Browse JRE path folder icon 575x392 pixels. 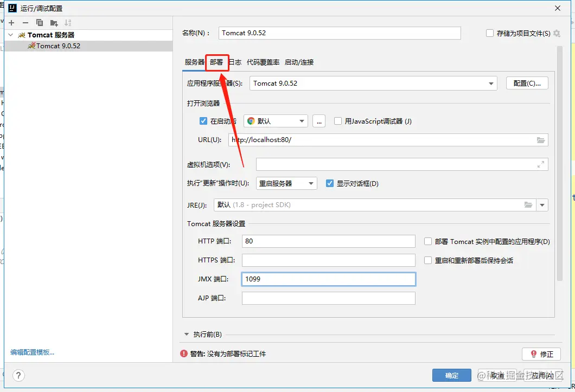(x=528, y=205)
